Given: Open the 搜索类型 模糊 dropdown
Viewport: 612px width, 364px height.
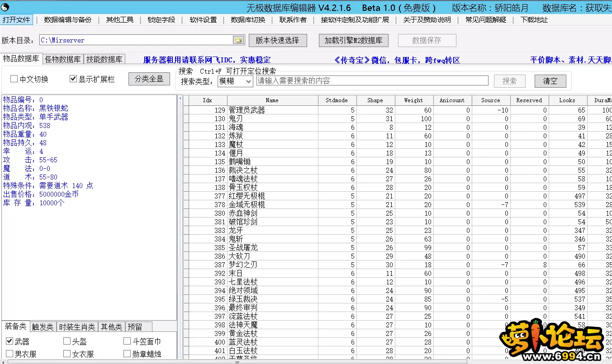Looking at the screenshot, I should coord(235,81).
